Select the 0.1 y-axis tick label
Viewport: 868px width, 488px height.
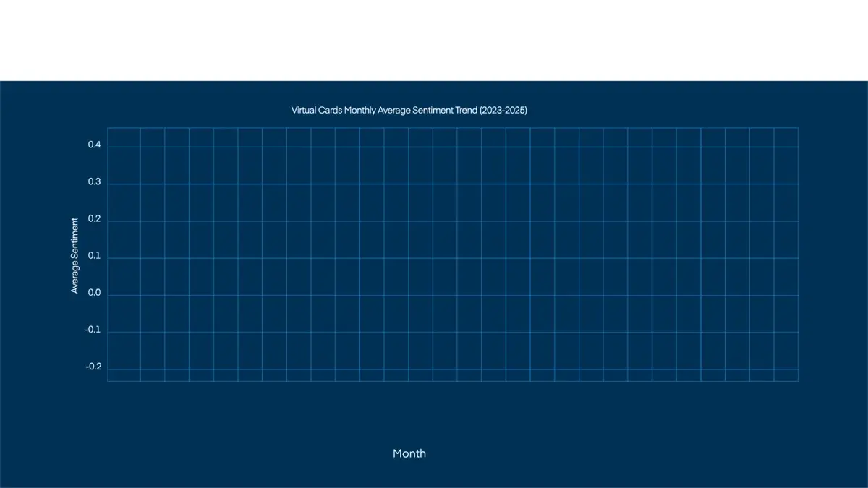94,257
